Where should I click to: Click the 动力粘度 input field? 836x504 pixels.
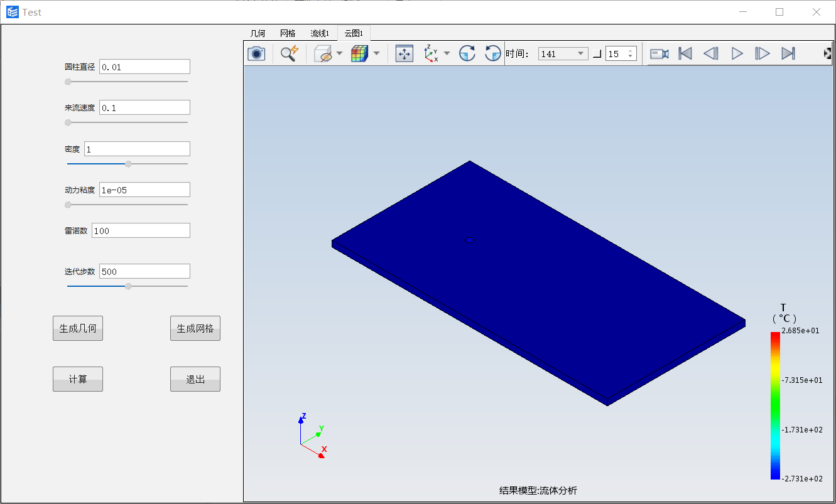(144, 190)
